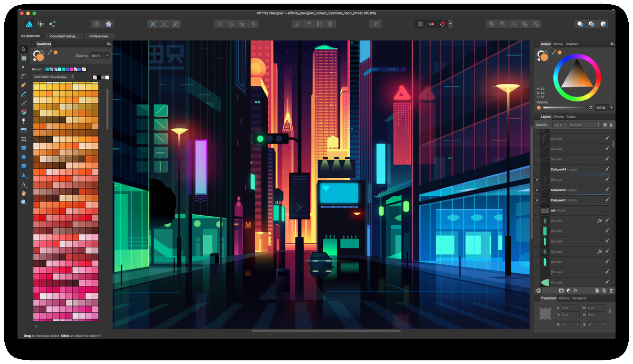Open Swatches panel options menu
This screenshot has height=364, width=633.
[x=108, y=44]
